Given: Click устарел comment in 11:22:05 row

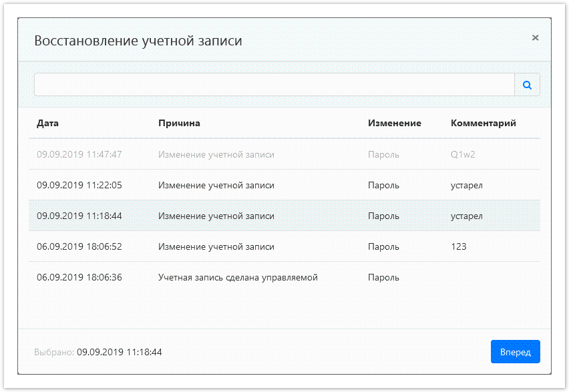Looking at the screenshot, I should [466, 185].
